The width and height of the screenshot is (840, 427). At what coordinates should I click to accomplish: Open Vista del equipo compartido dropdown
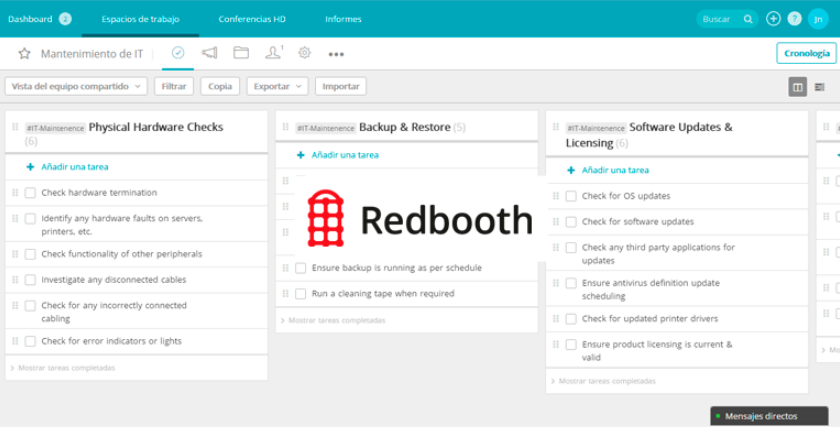pyautogui.click(x=76, y=86)
